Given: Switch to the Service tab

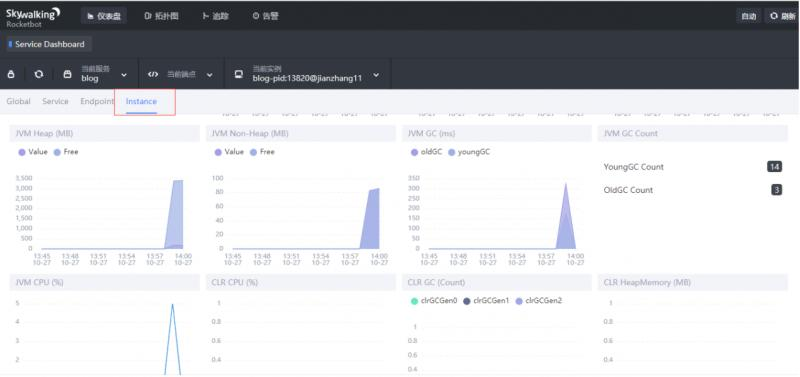Looking at the screenshot, I should pos(55,102).
